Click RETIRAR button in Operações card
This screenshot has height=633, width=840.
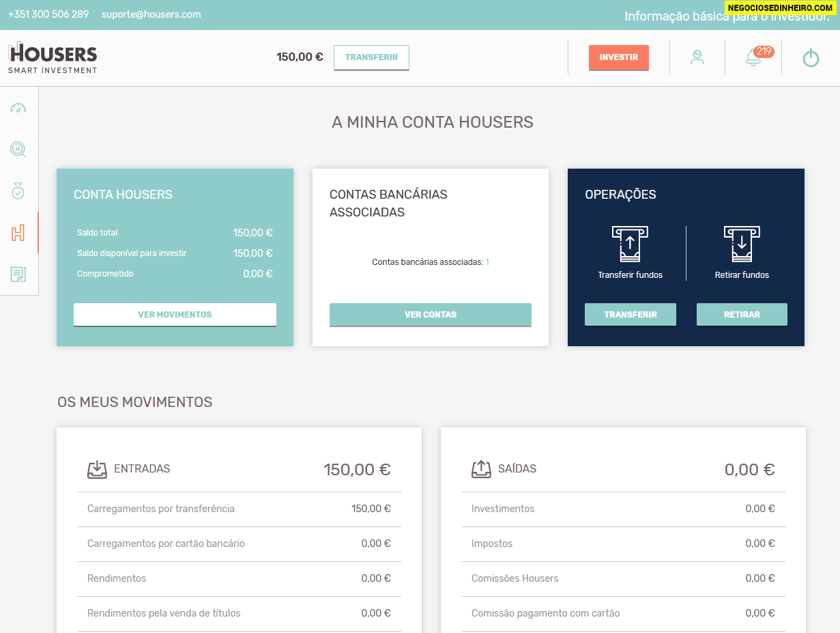pyautogui.click(x=742, y=315)
